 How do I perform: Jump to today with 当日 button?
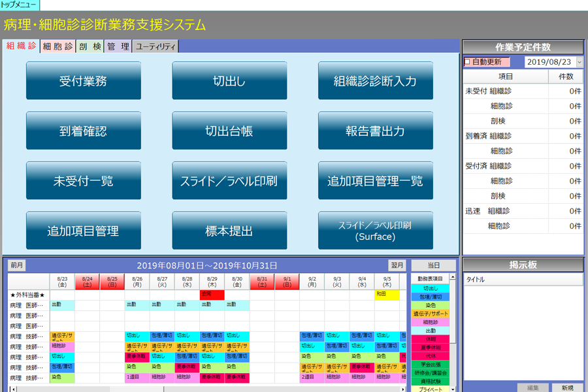(433, 265)
